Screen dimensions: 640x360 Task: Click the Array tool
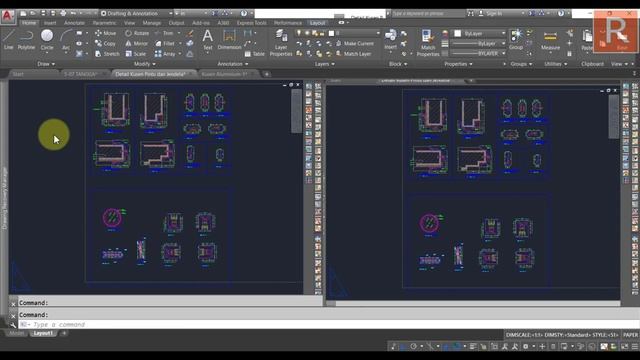[165, 54]
